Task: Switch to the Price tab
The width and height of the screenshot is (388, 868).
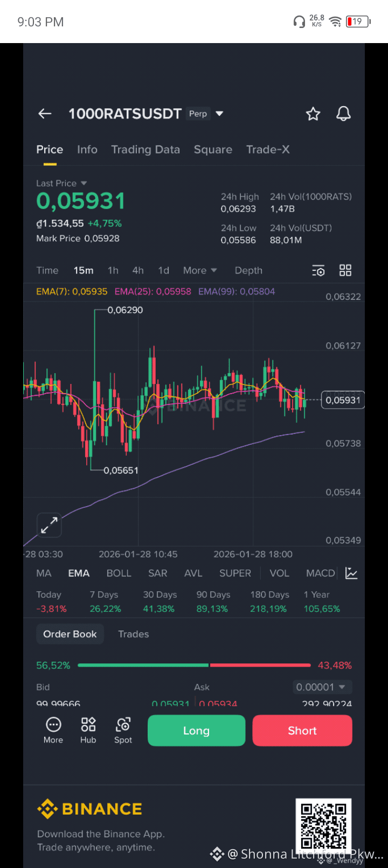Action: coord(50,150)
